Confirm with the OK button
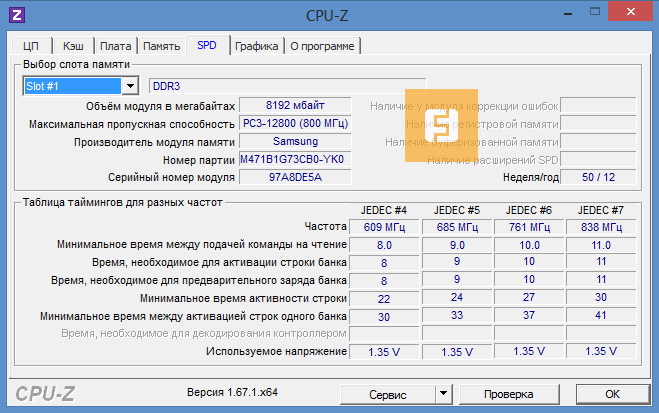The image size is (659, 413). tap(613, 394)
